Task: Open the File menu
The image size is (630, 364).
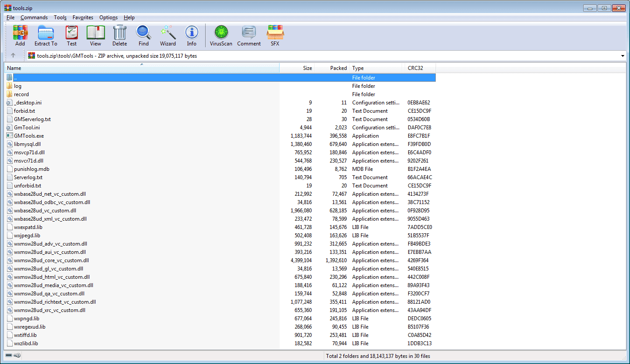Action: 10,17
